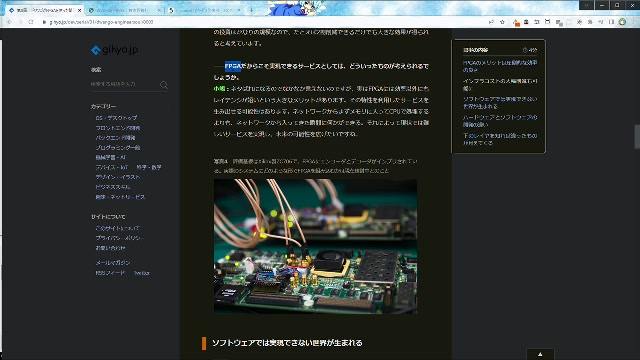
Task: Jump to インフラコストの大幅削減 section in contents
Action: point(500,84)
